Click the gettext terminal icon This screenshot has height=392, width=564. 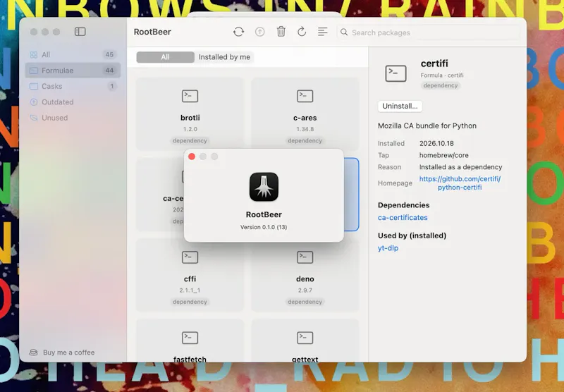click(x=305, y=338)
